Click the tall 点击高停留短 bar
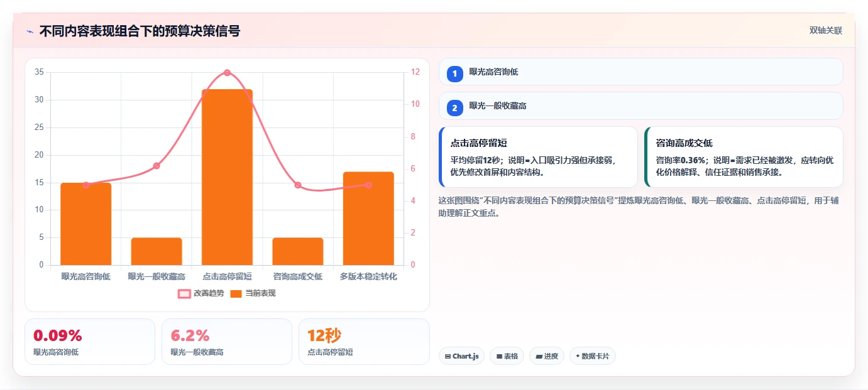The width and height of the screenshot is (868, 390). [x=227, y=177]
